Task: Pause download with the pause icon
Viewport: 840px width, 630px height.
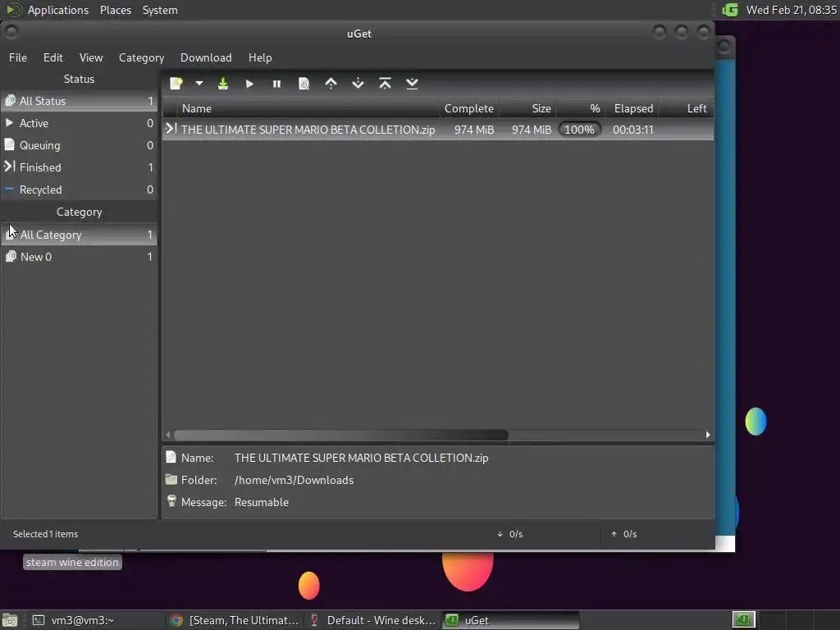Action: (x=277, y=84)
